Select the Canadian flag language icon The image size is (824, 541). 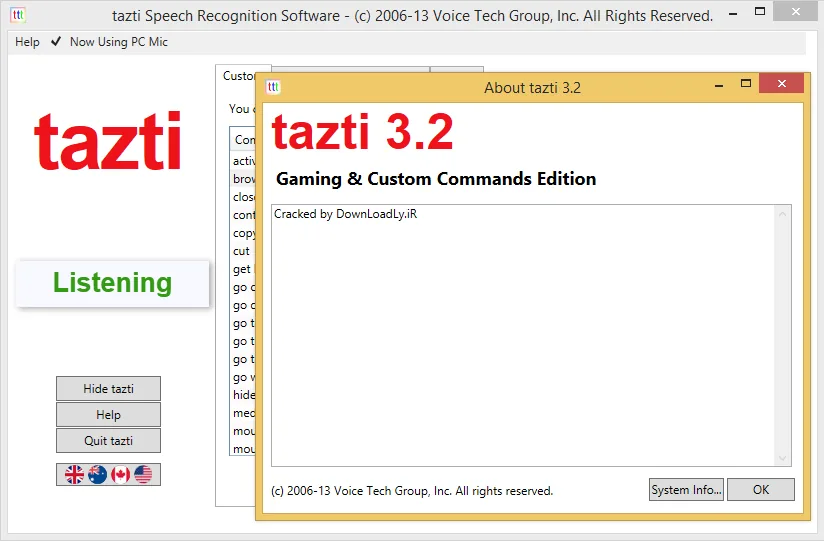pyautogui.click(x=120, y=474)
